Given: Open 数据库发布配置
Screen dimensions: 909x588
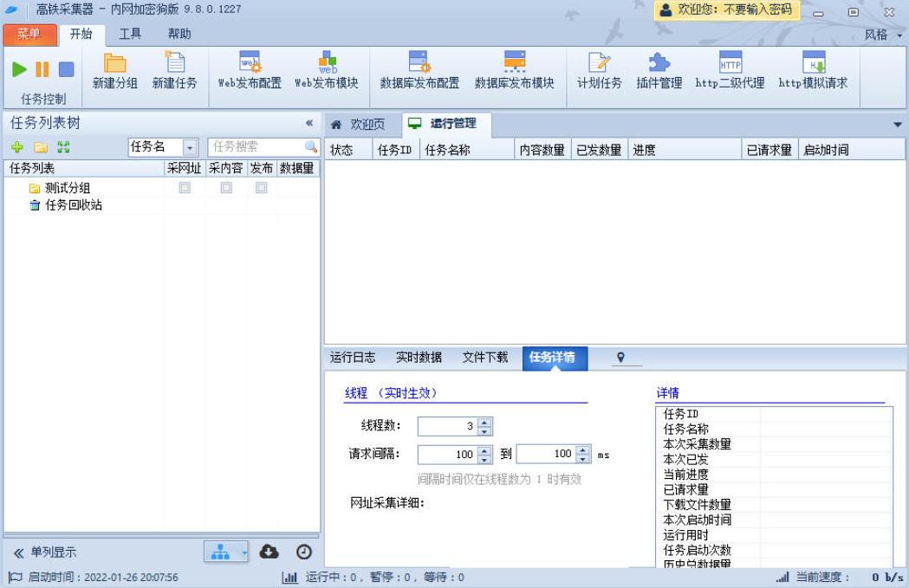Looking at the screenshot, I should (419, 71).
